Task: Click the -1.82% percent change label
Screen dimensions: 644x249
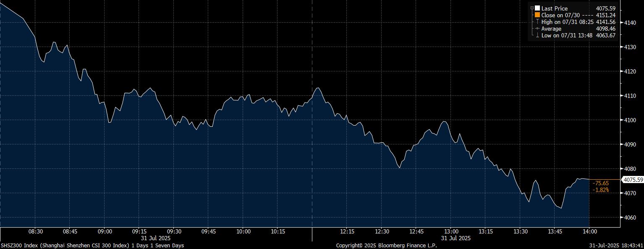Action: [600, 190]
